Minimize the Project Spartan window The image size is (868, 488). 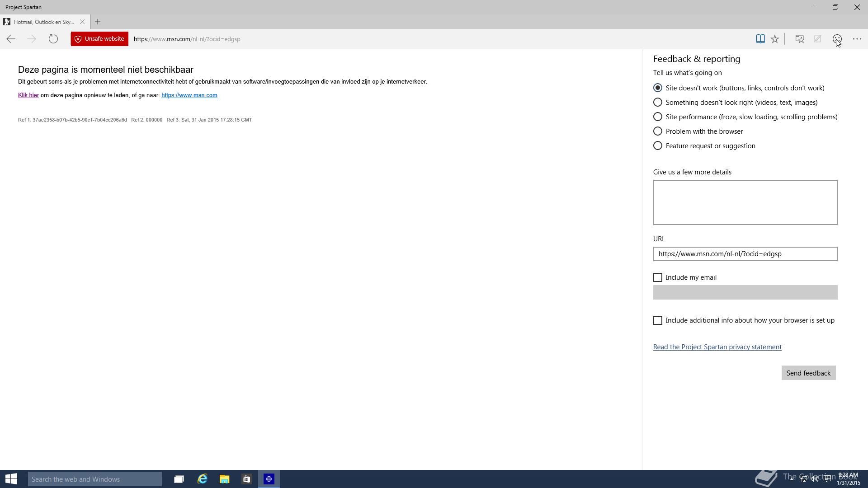click(x=814, y=7)
